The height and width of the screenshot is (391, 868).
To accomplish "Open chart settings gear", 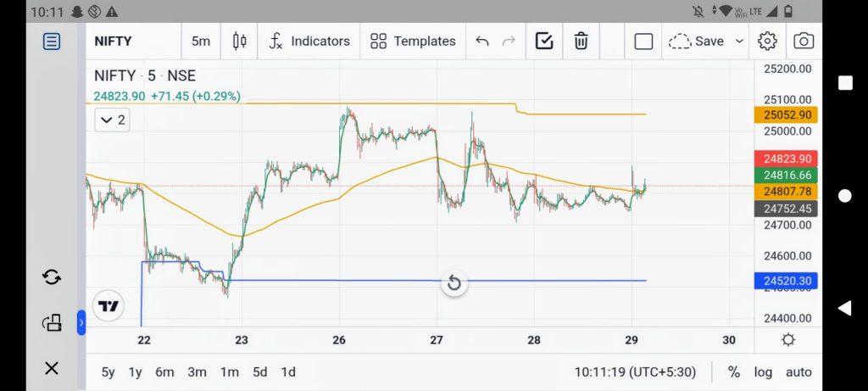I will 767,42.
